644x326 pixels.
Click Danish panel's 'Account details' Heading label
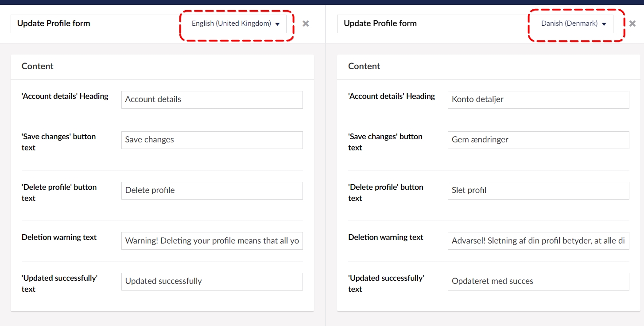click(x=392, y=96)
